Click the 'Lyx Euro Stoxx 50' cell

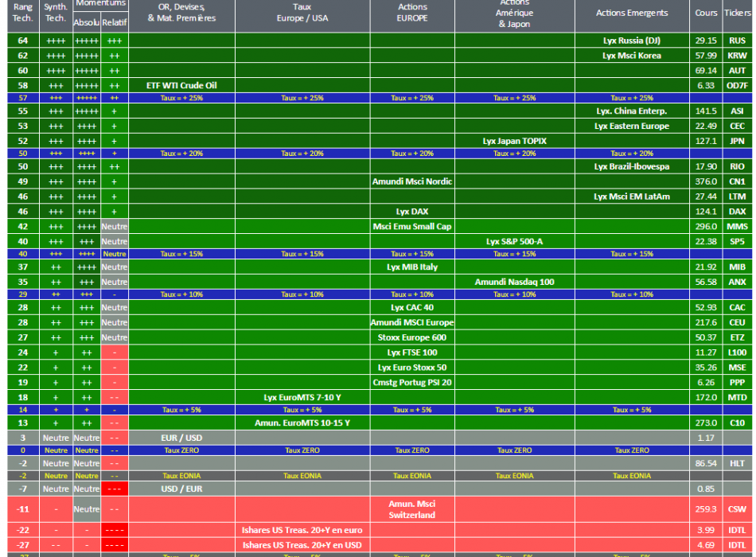pos(412,367)
